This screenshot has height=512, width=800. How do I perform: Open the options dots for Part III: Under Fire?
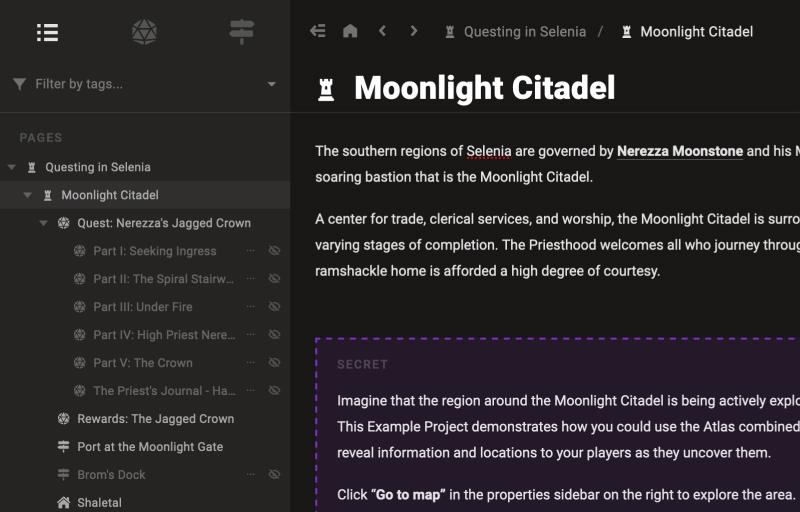251,307
